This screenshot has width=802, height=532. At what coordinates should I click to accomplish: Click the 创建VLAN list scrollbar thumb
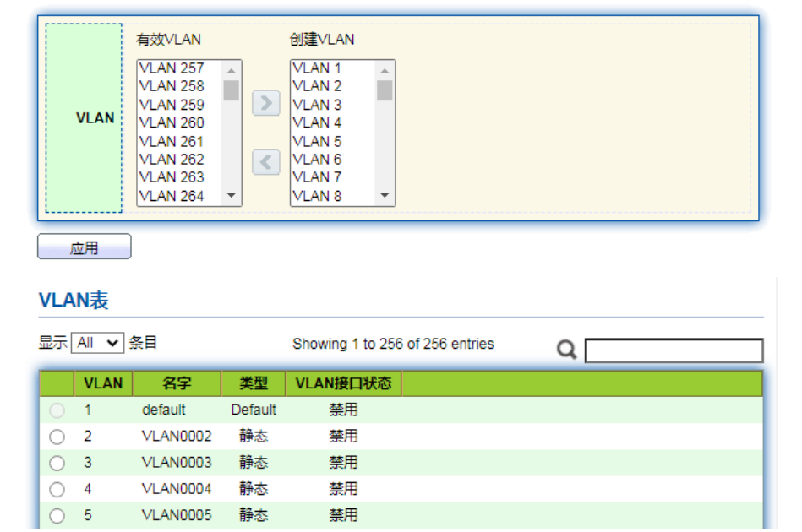[385, 90]
